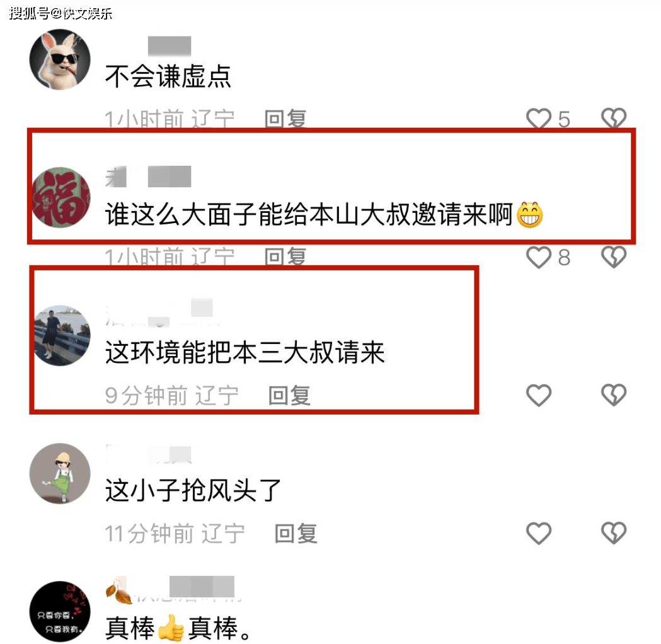The image size is (661, 644).
Task: Dislike the '这环境能把本三大叔请来' comment
Action: (x=613, y=395)
